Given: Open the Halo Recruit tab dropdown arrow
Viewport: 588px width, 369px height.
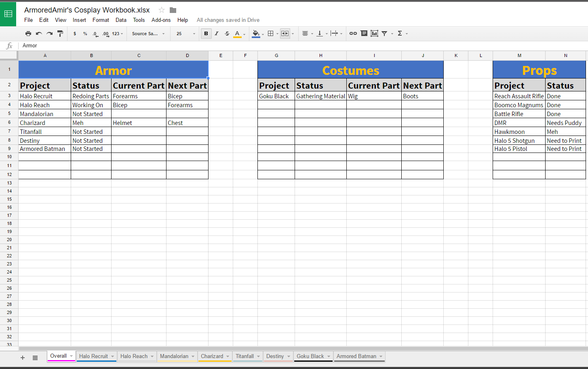Looking at the screenshot, I should click(x=113, y=356).
